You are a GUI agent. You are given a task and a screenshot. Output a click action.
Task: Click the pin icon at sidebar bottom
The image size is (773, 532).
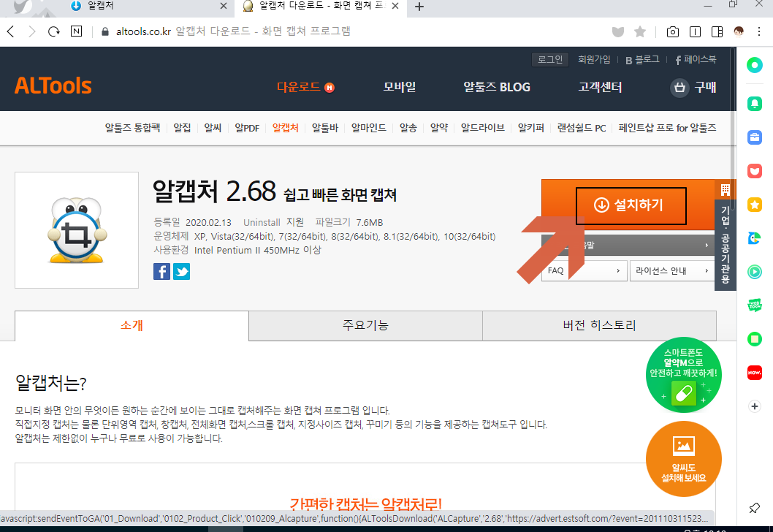coord(754,508)
